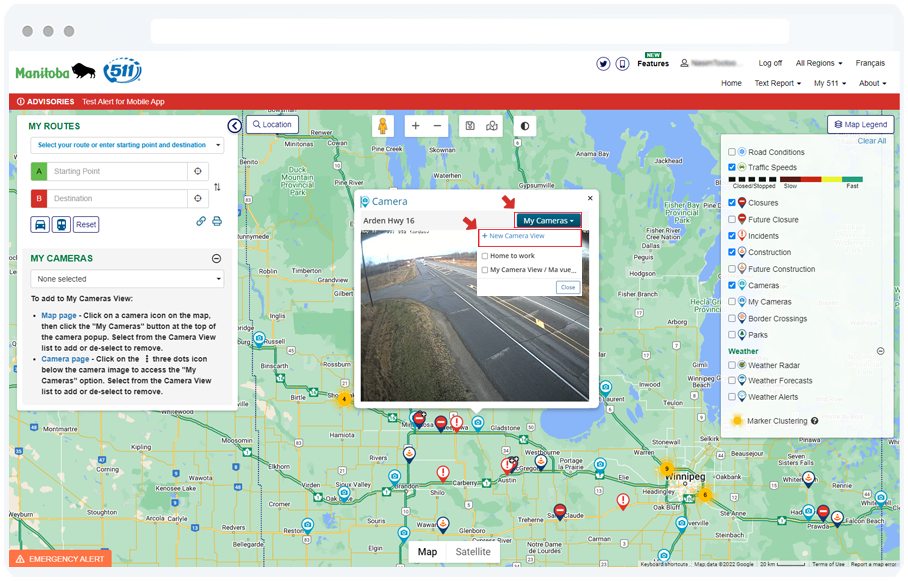Toggle map contrast mode icon
Screen dimensions: 908x581
click(525, 126)
